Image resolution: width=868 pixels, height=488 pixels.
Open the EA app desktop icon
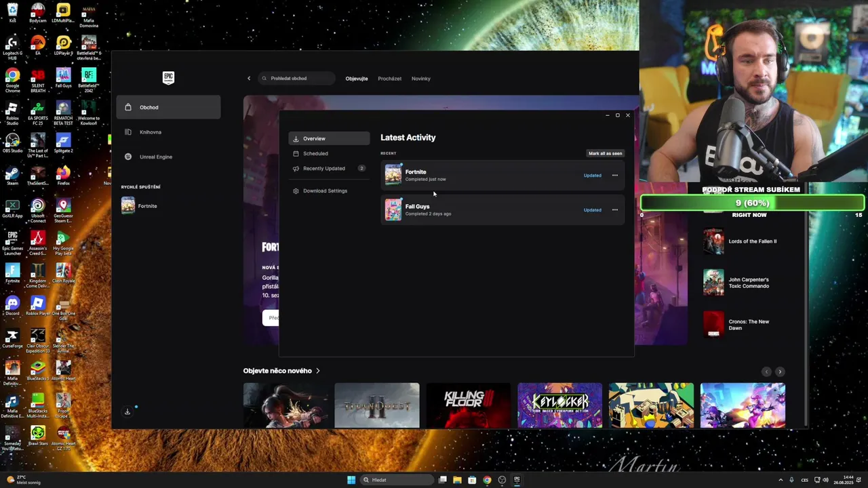click(x=38, y=45)
